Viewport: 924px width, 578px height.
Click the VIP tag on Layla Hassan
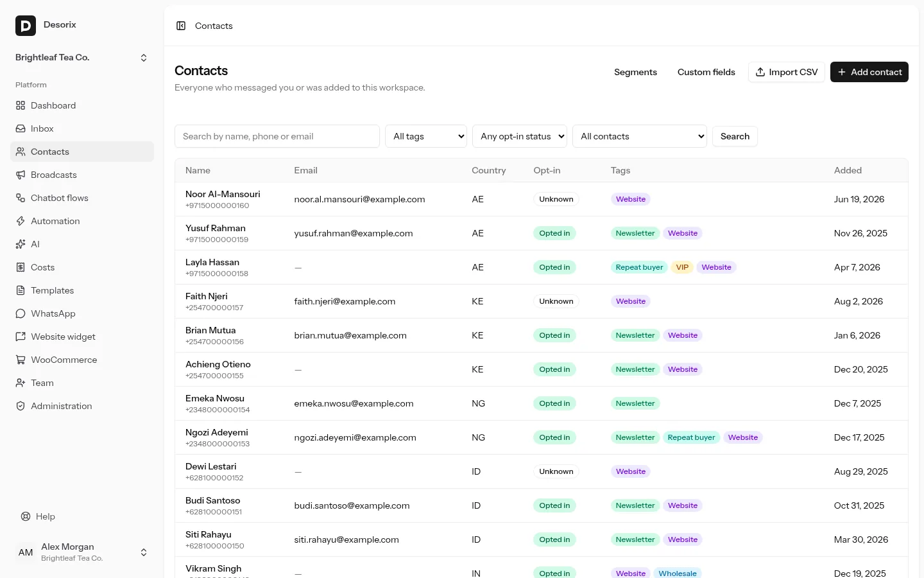tap(682, 267)
